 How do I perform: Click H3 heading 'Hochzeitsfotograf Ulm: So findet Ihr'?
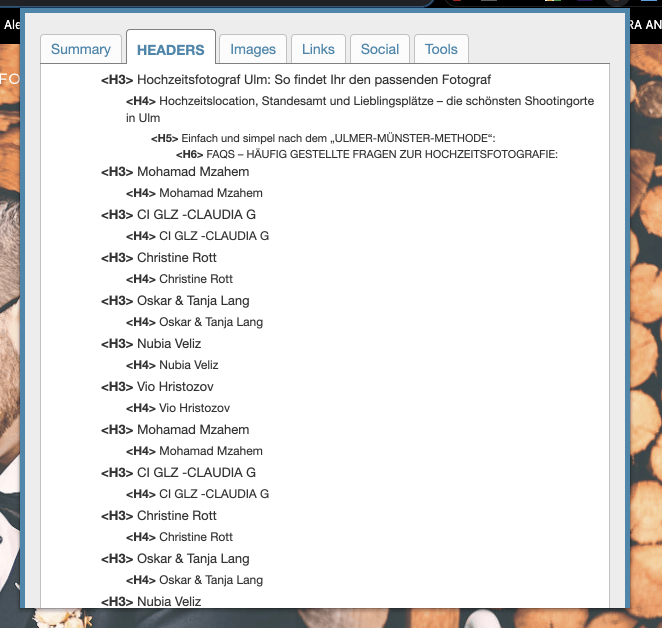tap(296, 80)
